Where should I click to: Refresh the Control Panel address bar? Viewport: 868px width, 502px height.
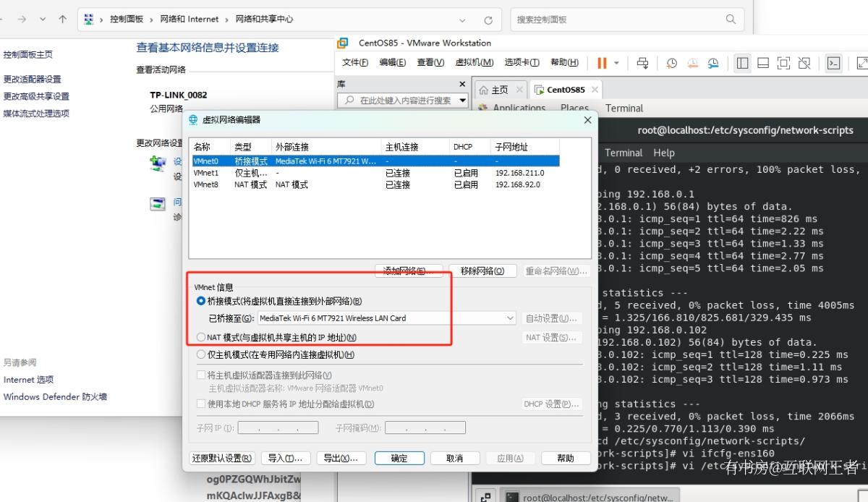[488, 20]
